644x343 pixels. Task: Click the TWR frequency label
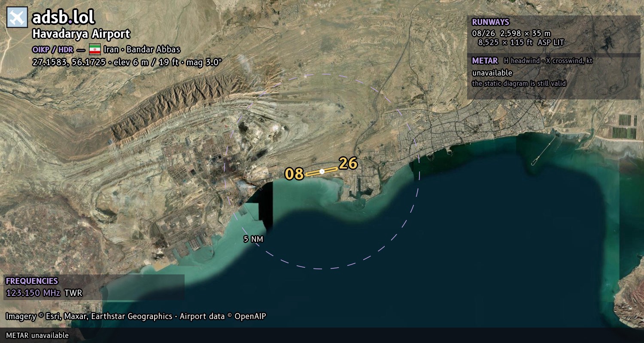[x=73, y=293]
